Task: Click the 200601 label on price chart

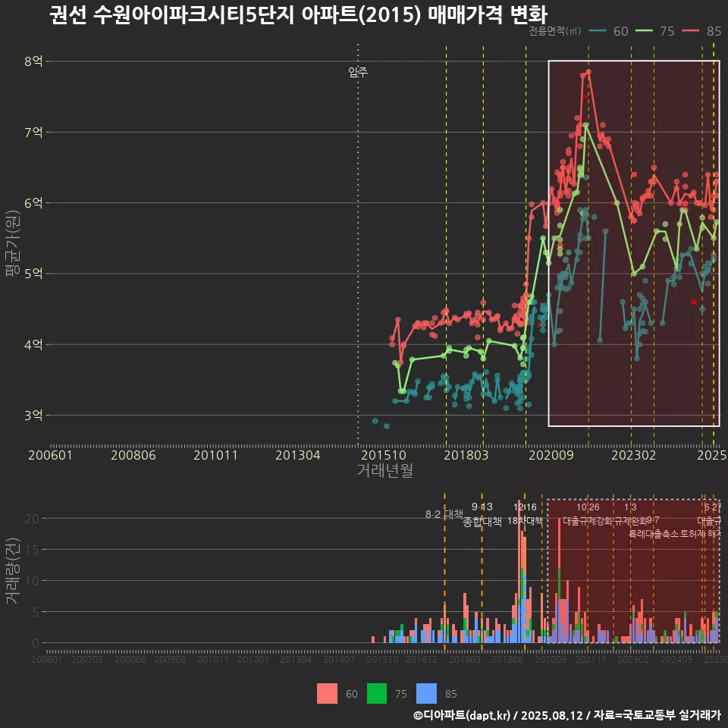Action: 50,455
